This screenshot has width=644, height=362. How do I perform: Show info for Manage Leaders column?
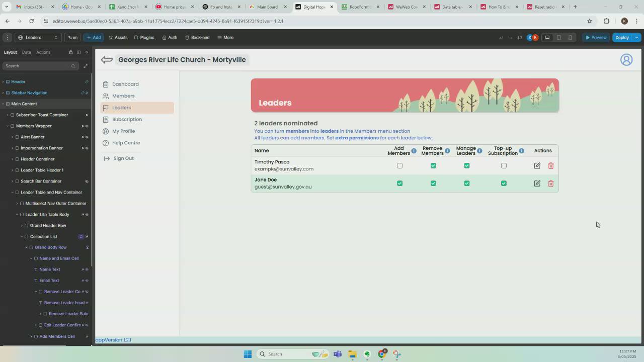point(479,151)
